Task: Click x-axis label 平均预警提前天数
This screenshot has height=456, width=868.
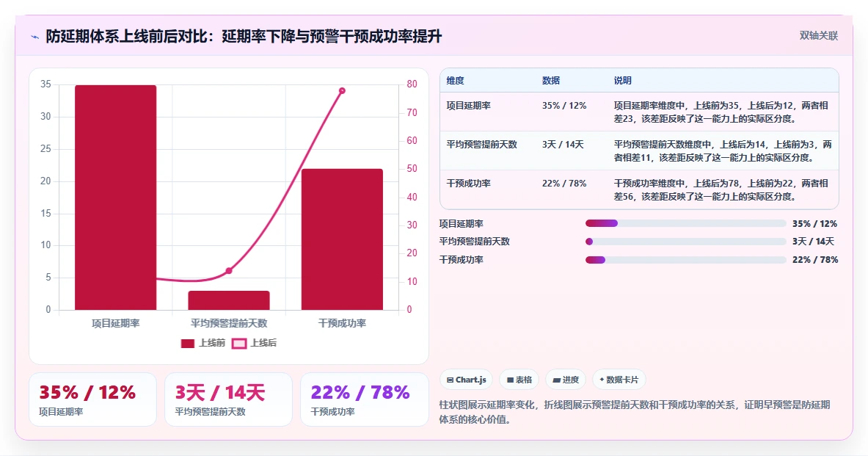Action: (x=229, y=323)
